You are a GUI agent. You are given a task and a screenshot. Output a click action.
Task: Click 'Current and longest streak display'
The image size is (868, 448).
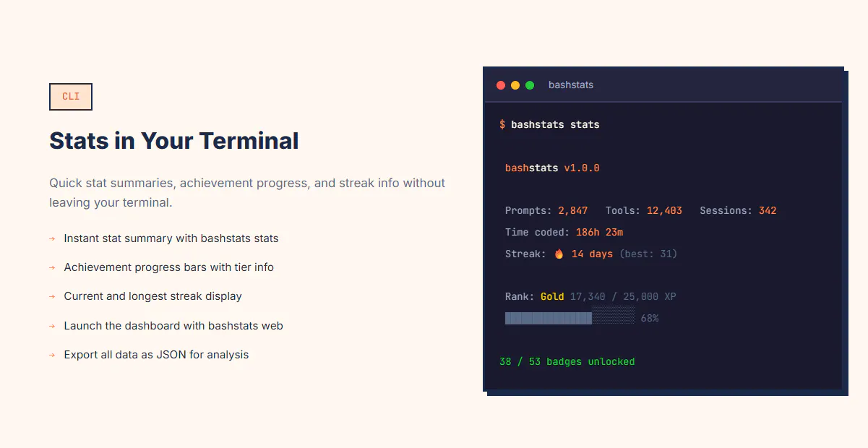pos(153,296)
